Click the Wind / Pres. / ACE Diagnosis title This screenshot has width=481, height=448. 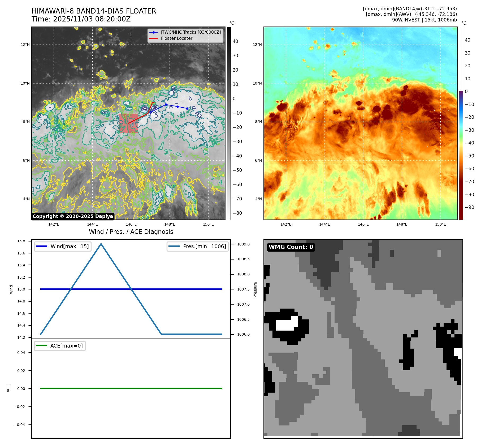131,232
